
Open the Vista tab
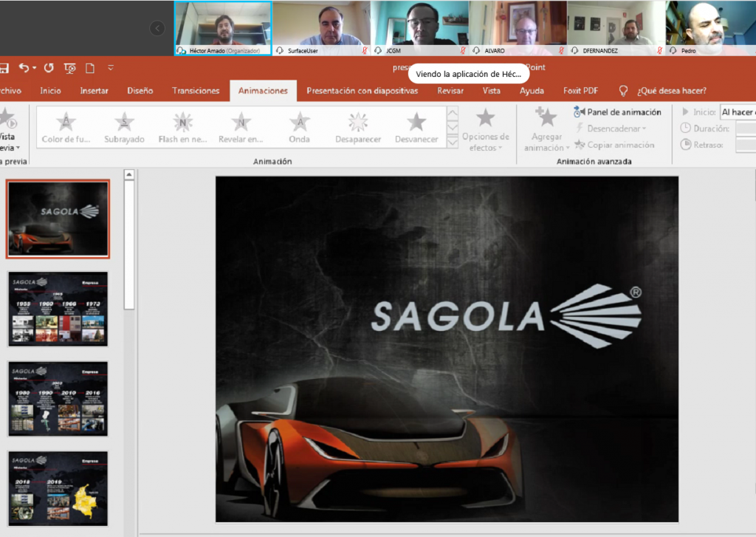point(491,91)
